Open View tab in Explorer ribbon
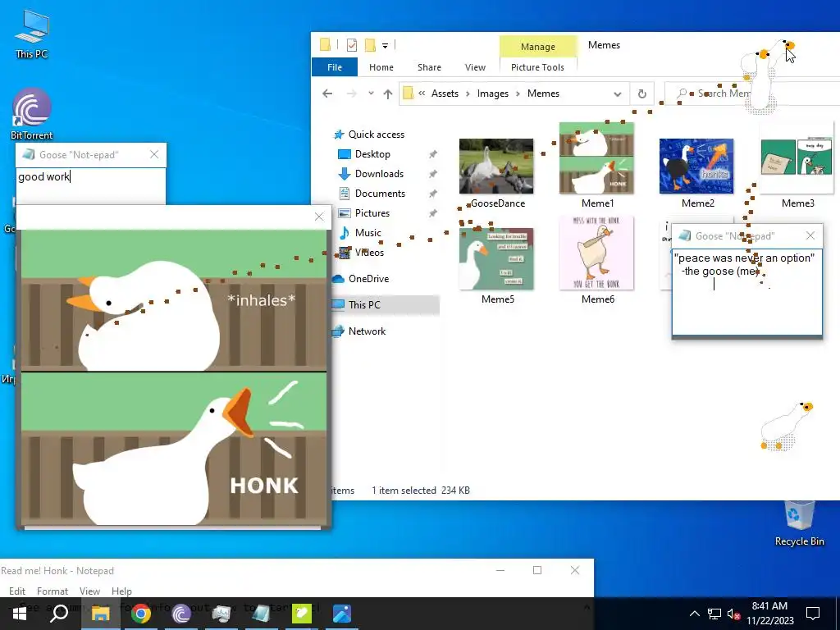The image size is (840, 630). coord(475,67)
